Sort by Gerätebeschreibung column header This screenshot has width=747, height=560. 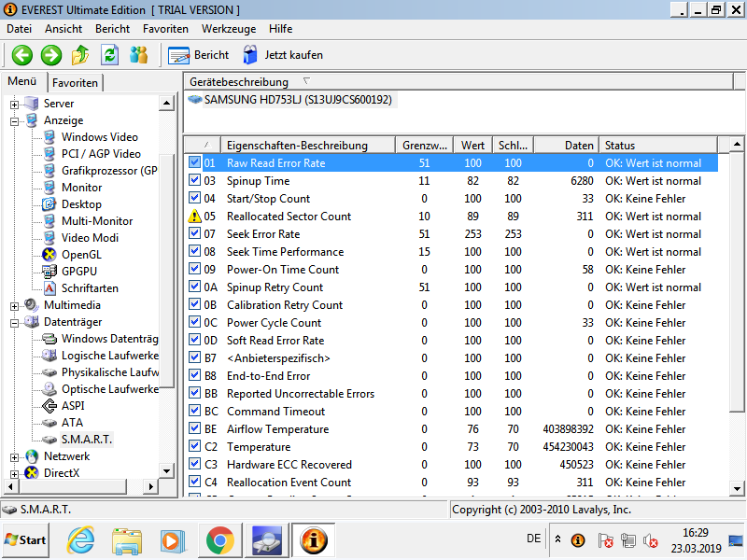458,81
